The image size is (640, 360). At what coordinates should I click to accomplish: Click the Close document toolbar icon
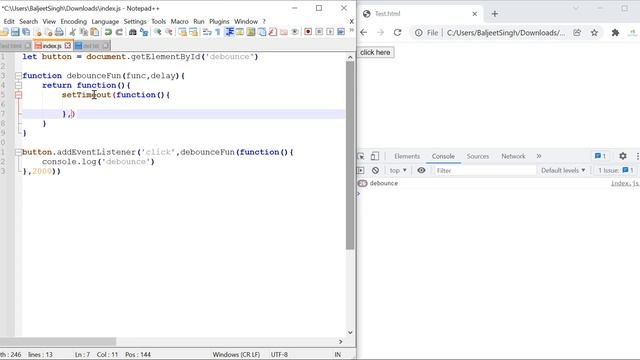[38, 32]
